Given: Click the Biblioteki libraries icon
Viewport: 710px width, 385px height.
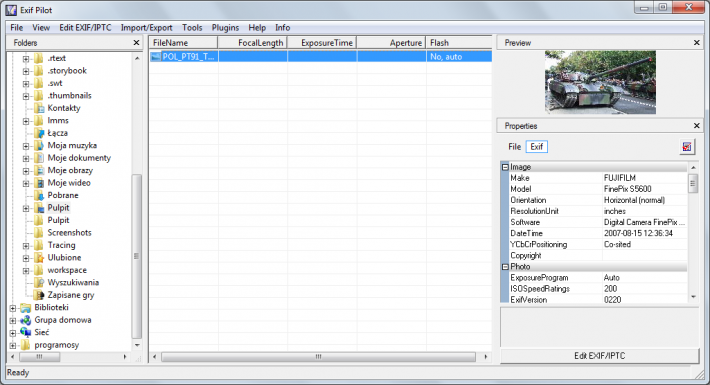Looking at the screenshot, I should (x=26, y=308).
